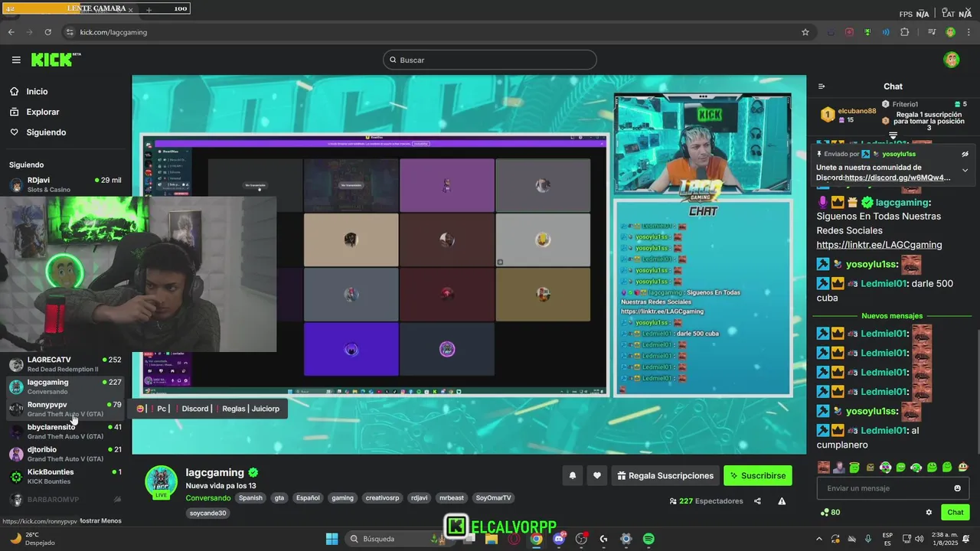980x551 pixels.
Task: Follow the channel with the heart button
Action: click(597, 476)
